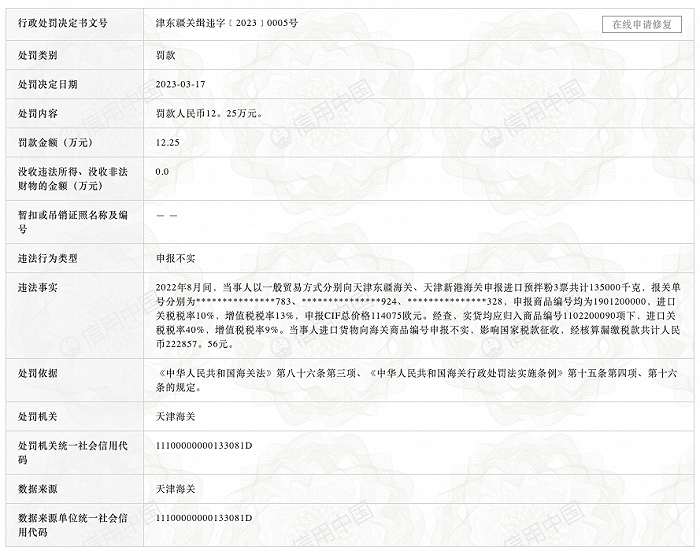
Task: Select 天津海关 in the 处罚机关 row
Action: pos(175,417)
